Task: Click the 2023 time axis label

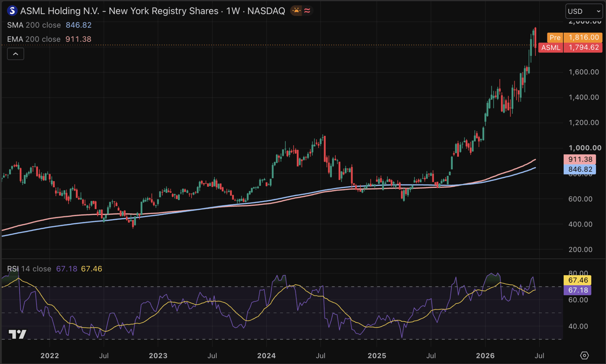Action: click(x=158, y=356)
